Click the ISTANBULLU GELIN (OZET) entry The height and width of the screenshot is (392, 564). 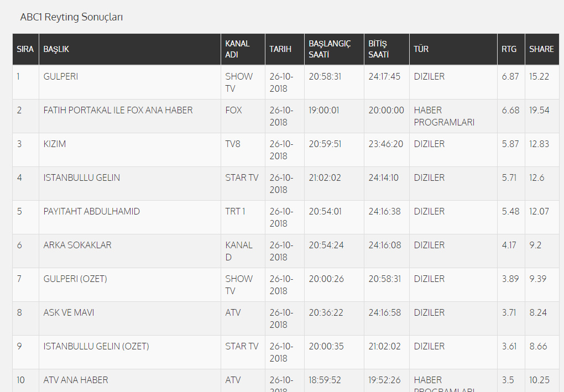[x=96, y=347]
